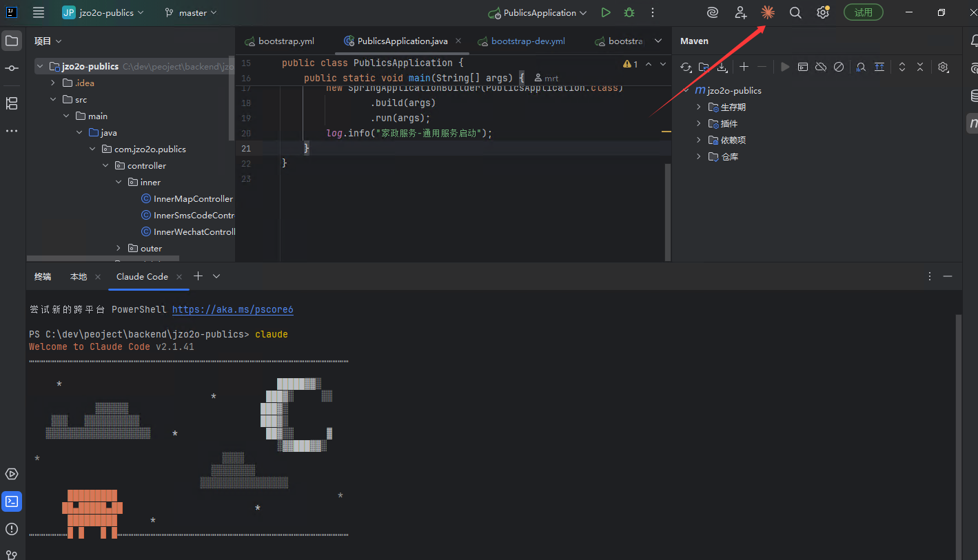
Task: Toggle Maven offline mode
Action: 821,67
